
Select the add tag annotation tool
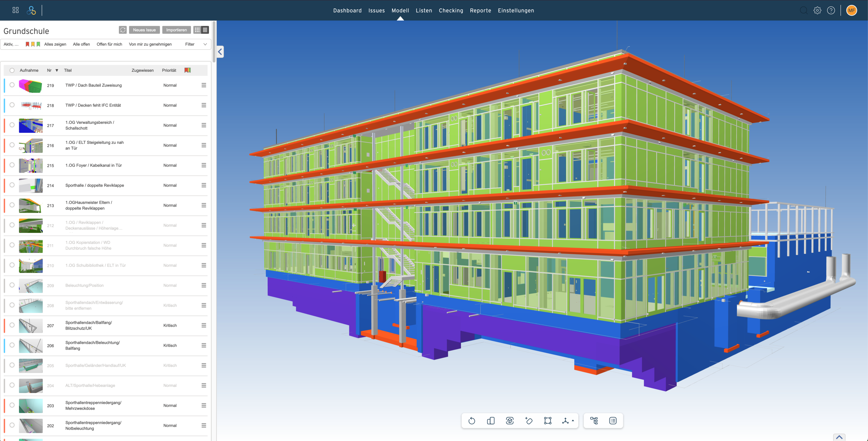pyautogui.click(x=529, y=421)
